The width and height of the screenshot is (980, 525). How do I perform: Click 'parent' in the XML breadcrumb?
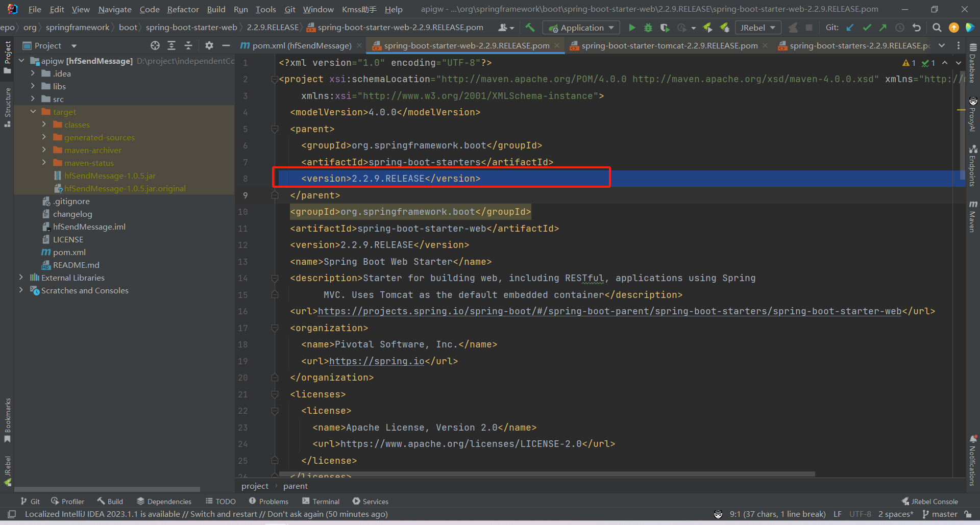296,486
